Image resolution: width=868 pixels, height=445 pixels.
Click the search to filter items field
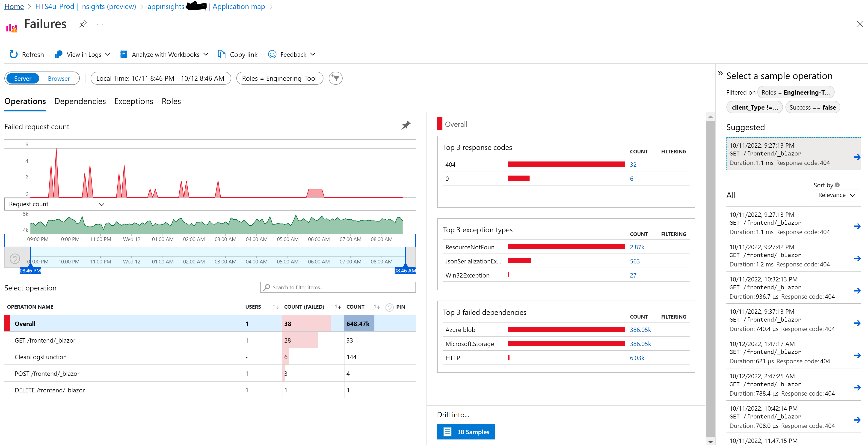click(x=338, y=287)
